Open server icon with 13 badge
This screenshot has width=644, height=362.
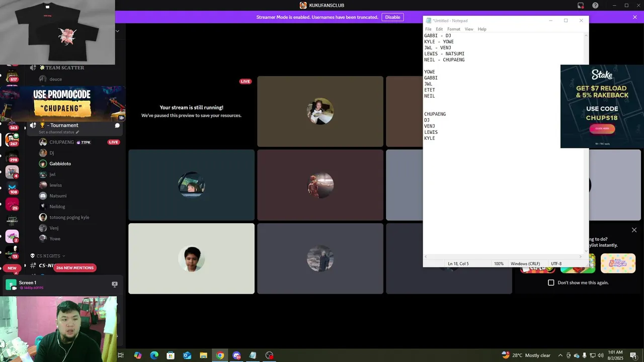coord(12,251)
